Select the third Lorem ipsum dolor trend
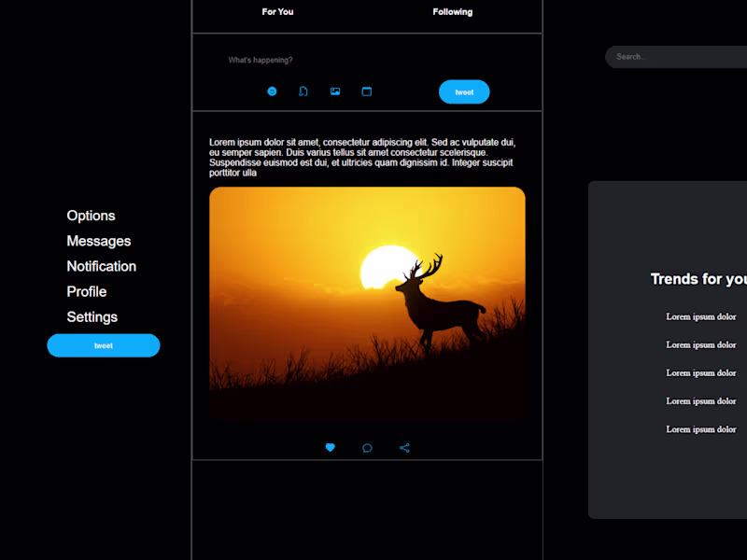The width and height of the screenshot is (747, 560). tap(701, 372)
